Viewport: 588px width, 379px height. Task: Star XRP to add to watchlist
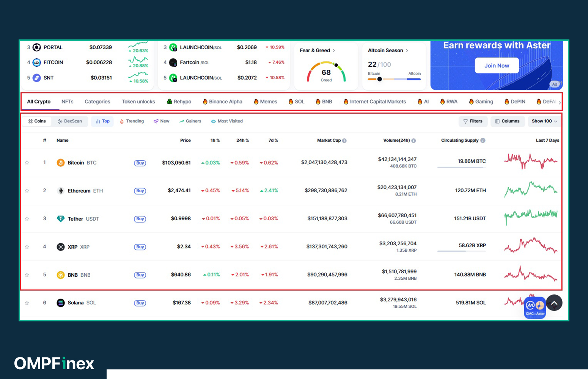tap(27, 247)
